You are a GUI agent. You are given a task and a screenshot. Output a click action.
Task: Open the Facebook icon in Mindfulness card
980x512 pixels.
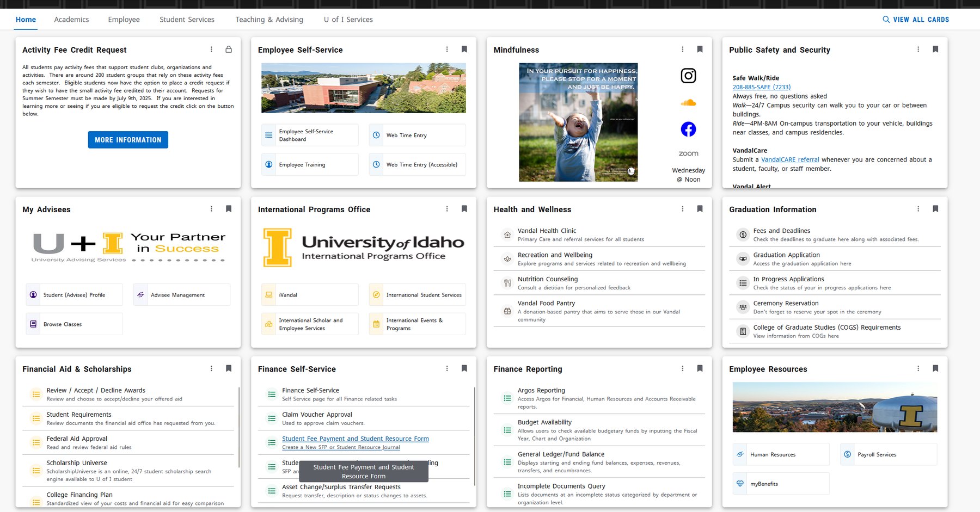tap(688, 129)
